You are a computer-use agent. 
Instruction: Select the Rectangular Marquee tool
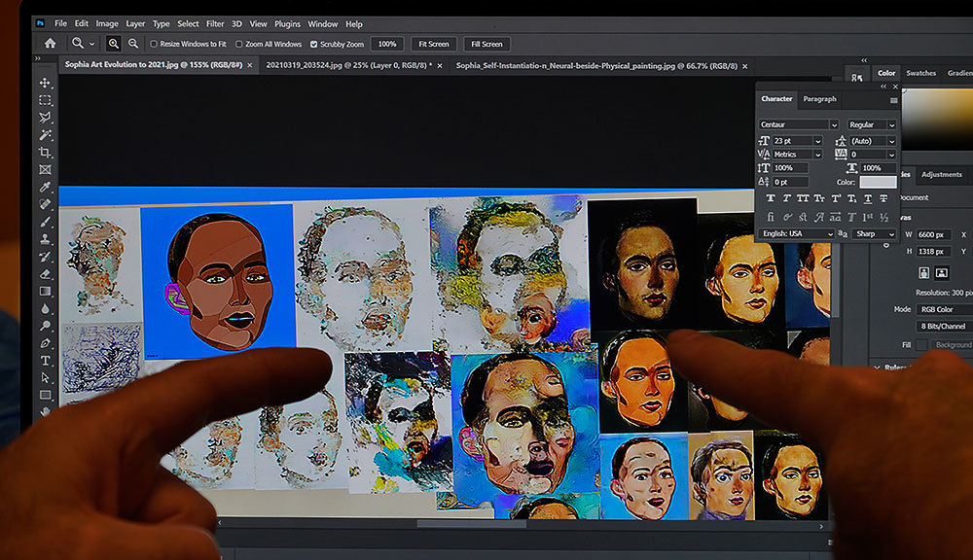click(x=45, y=100)
